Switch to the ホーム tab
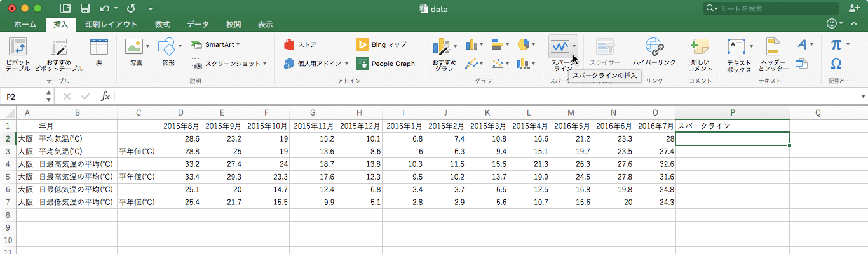 tap(25, 25)
